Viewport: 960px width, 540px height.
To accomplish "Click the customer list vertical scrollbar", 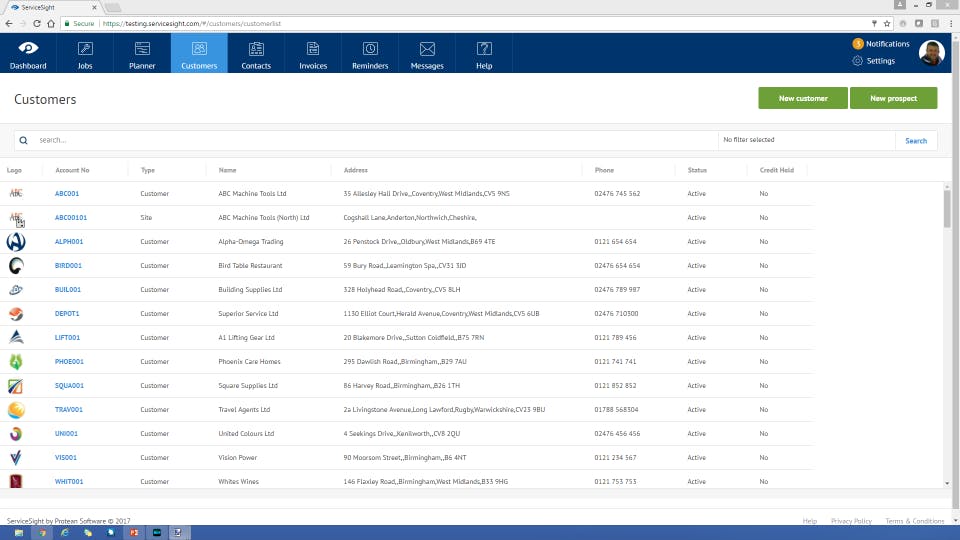I will coord(947,208).
